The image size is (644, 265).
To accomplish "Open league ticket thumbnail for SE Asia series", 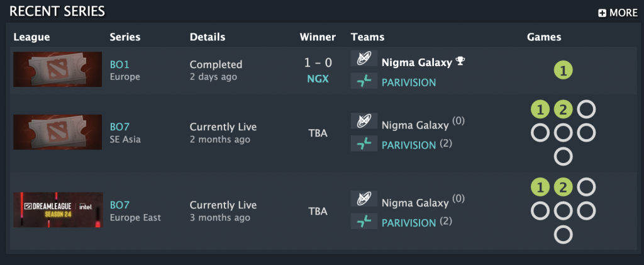I will coord(58,132).
